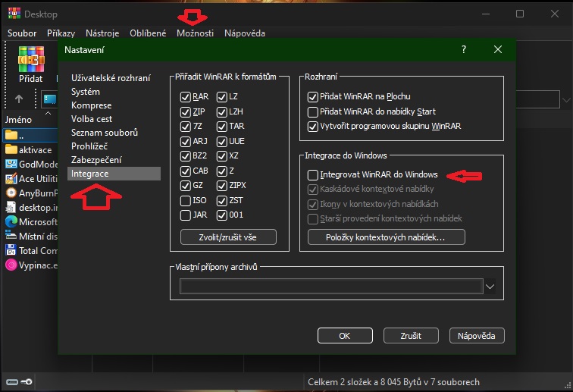Click the pink Vypinac file icon
Screen dimensions: 573x392
click(11, 265)
